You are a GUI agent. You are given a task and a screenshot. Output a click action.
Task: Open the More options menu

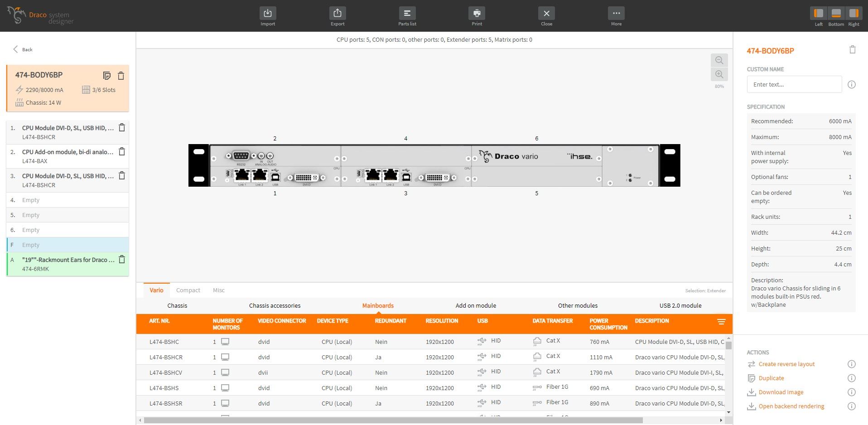click(616, 14)
